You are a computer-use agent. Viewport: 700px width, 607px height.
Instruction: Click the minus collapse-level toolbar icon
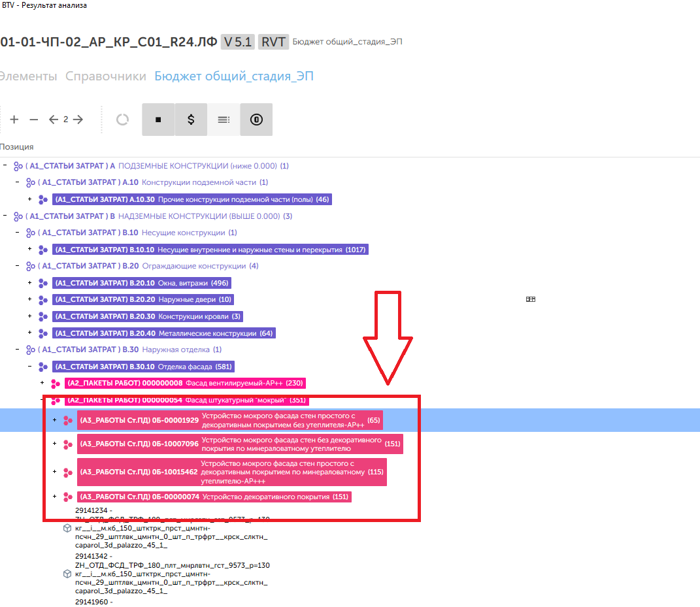point(34,120)
